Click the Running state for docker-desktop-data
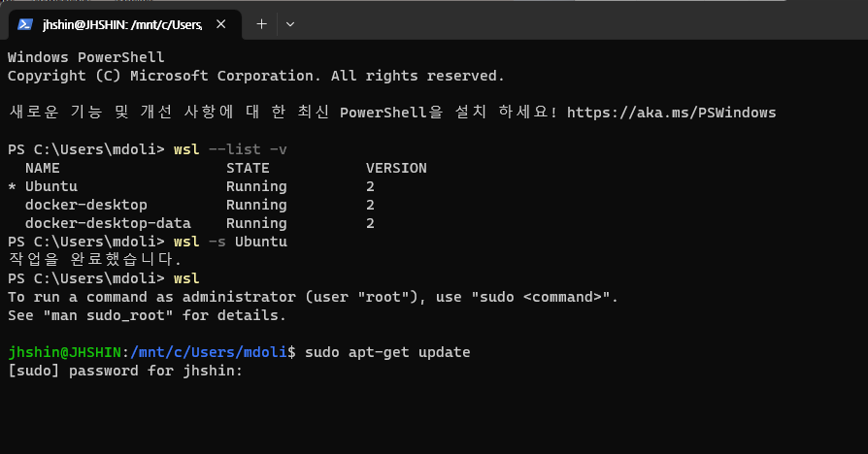Image resolution: width=868 pixels, height=454 pixels. click(x=256, y=223)
